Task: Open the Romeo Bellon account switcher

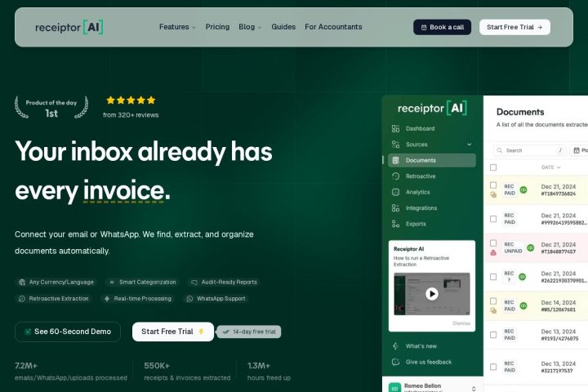Action: tap(474, 389)
